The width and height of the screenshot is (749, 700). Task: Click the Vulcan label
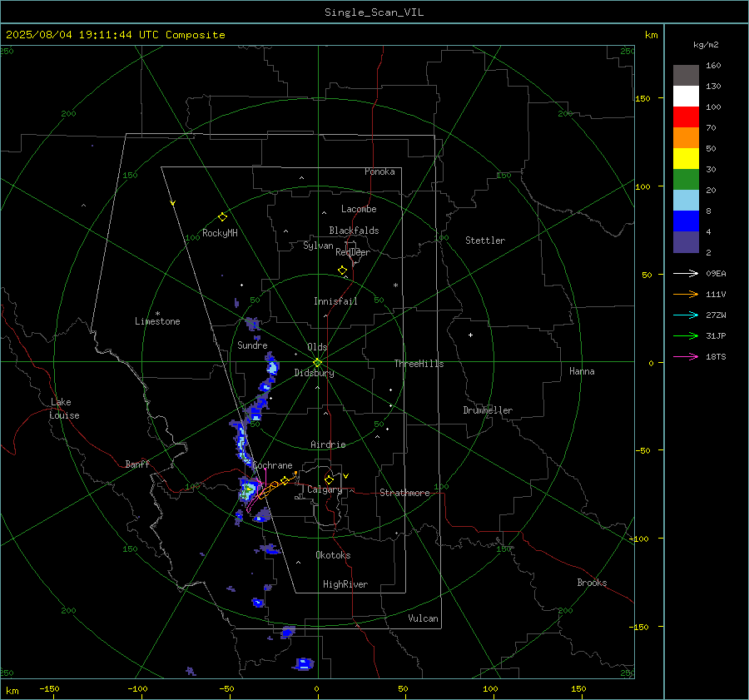click(x=423, y=618)
